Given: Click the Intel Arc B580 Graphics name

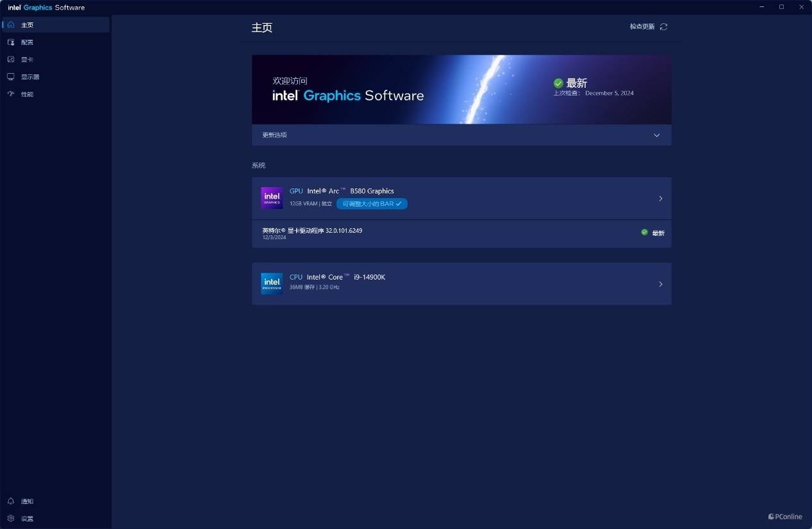Looking at the screenshot, I should pos(351,191).
